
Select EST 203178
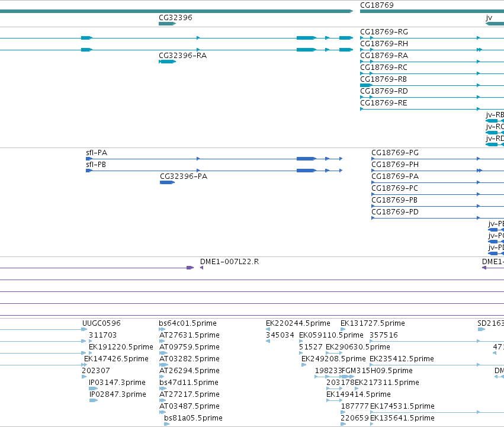point(341,383)
